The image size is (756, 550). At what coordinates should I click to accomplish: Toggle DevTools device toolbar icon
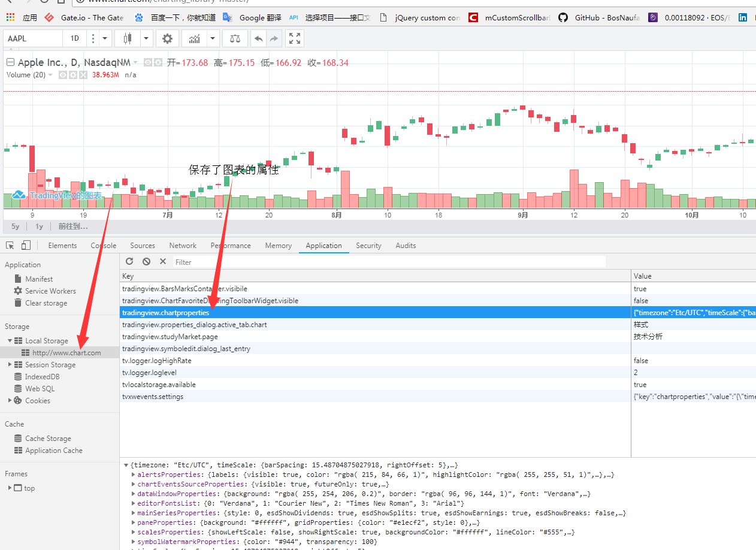[x=26, y=245]
